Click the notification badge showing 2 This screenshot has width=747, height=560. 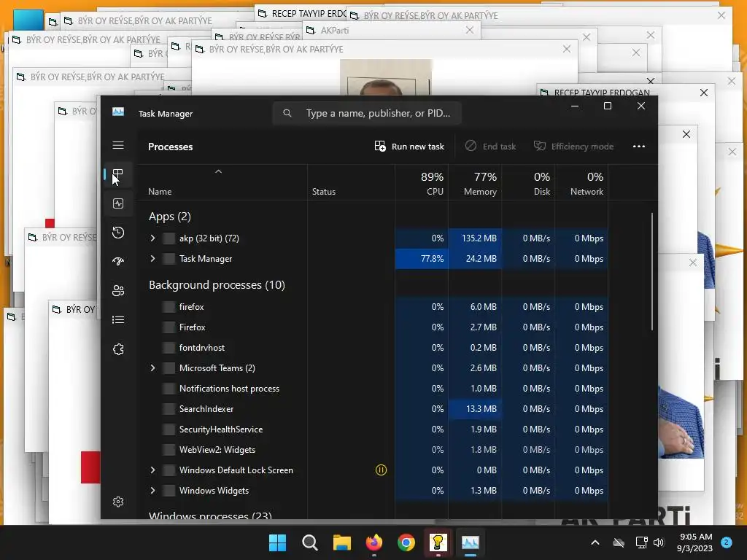pos(726,542)
